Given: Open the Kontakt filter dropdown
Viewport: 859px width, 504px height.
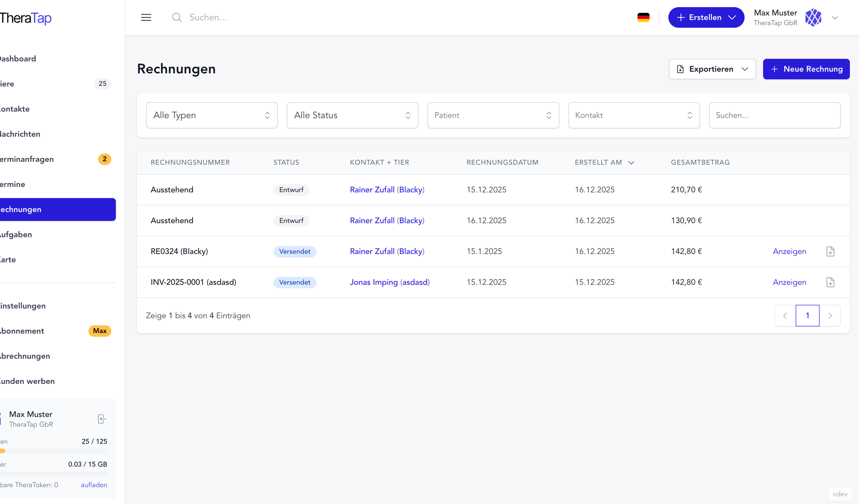Looking at the screenshot, I should click(x=634, y=115).
